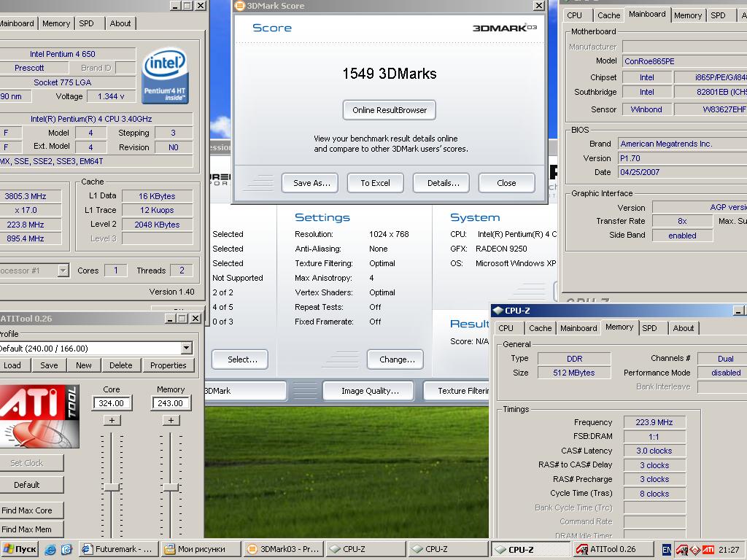Close the 3DMark Score dialog via X
Image resolution: width=747 pixels, height=560 pixels.
tap(539, 6)
